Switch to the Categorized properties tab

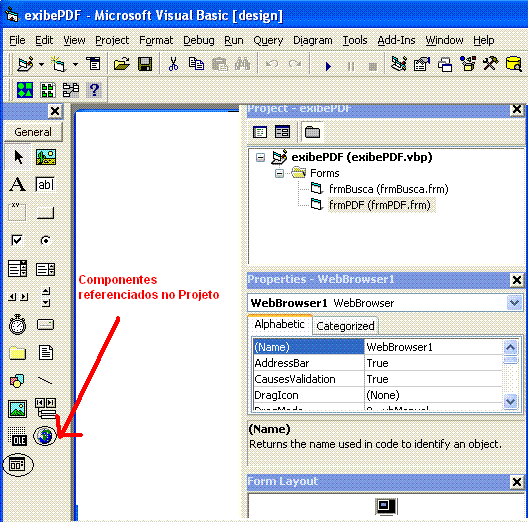[x=345, y=326]
